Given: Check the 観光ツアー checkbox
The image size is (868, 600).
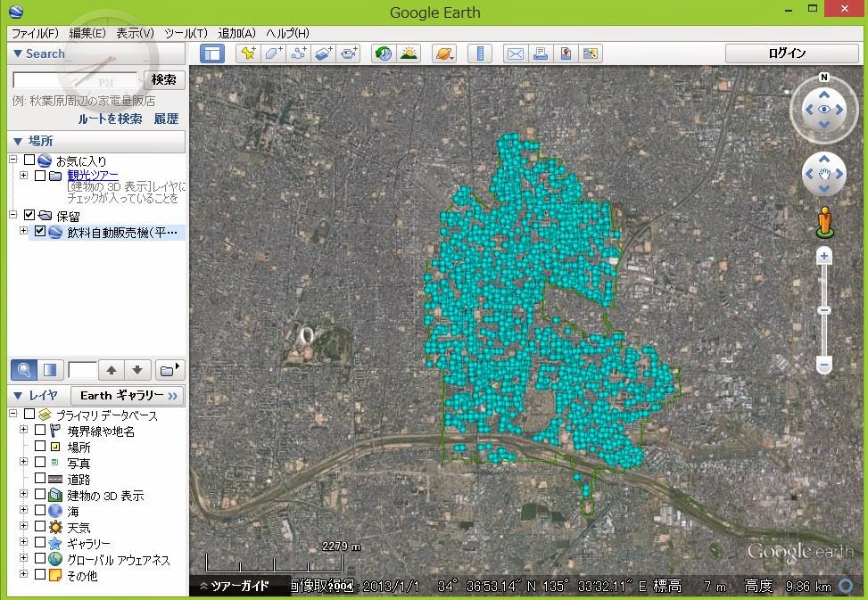Looking at the screenshot, I should click(x=40, y=176).
